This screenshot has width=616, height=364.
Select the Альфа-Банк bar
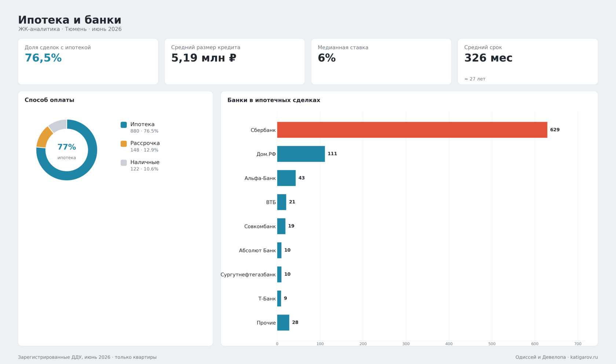(x=286, y=178)
